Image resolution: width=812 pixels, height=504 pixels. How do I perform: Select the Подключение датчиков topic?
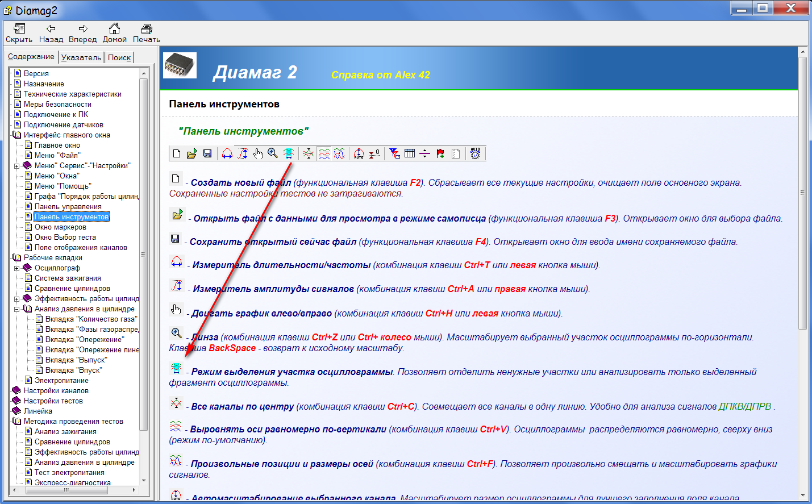[x=64, y=124]
